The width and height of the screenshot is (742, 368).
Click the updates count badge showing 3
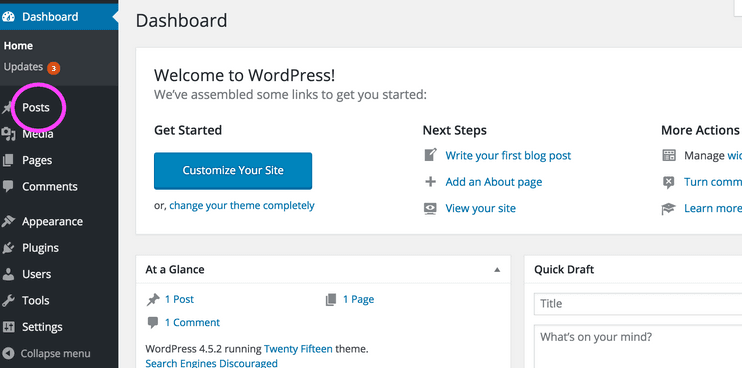[53, 68]
